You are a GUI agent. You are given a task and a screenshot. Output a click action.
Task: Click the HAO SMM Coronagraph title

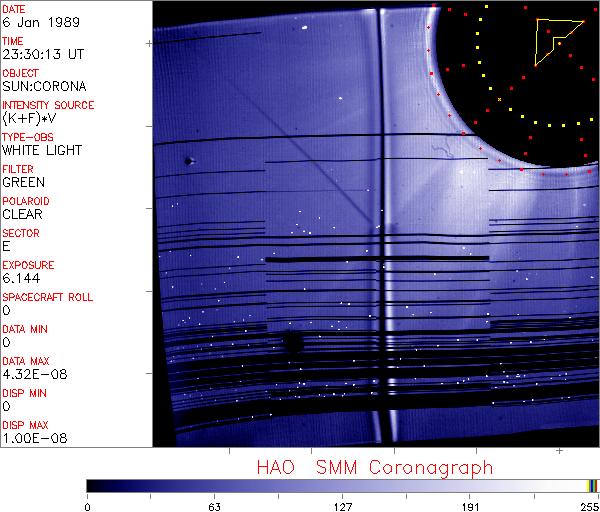coord(374,467)
